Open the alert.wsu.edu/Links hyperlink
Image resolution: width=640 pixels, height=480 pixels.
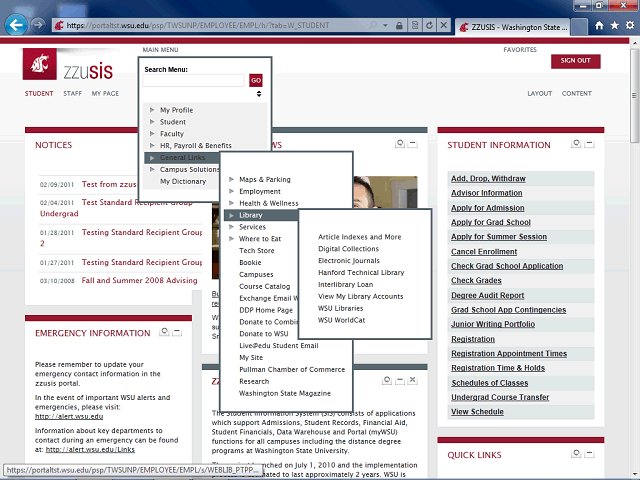pyautogui.click(x=90, y=449)
